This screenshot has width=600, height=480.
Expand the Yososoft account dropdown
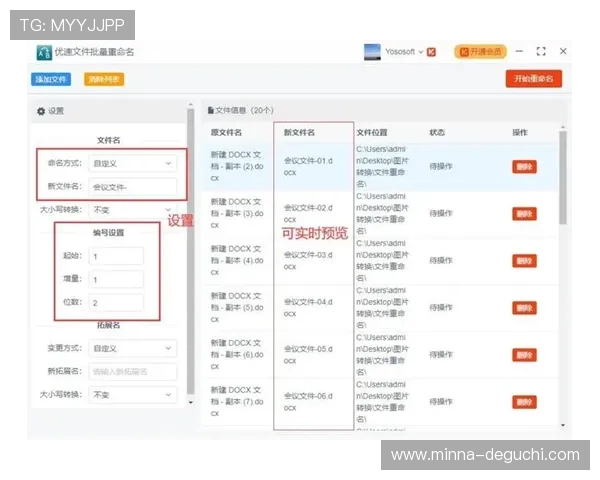tap(421, 52)
